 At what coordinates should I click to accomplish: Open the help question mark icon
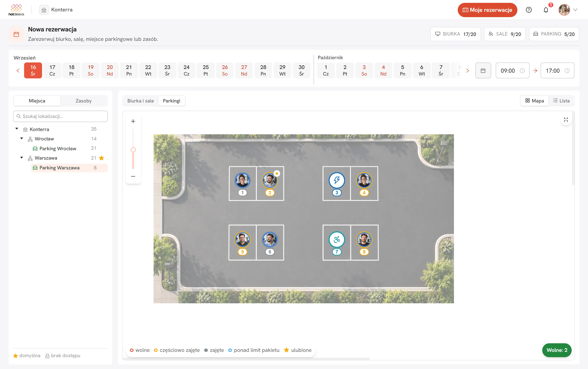pos(529,10)
